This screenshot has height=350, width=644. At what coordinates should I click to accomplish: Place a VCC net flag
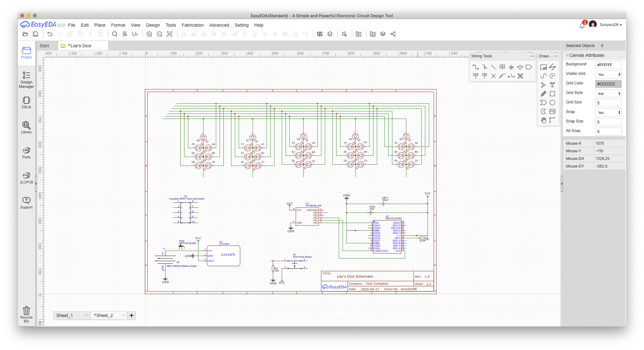475,76
